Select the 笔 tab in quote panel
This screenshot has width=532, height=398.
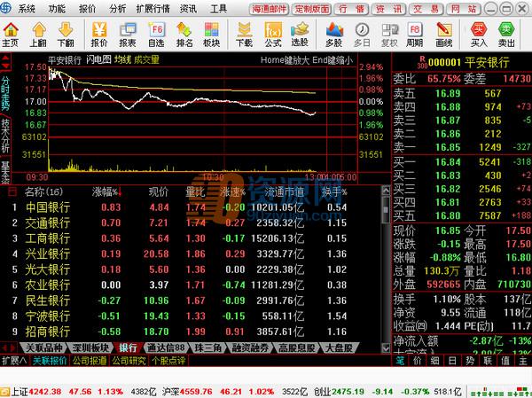pos(400,361)
